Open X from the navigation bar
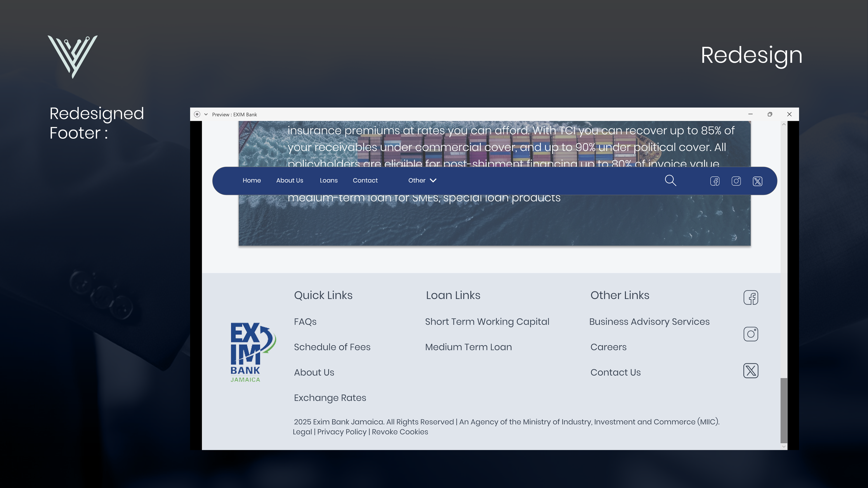The image size is (868, 488). click(x=757, y=181)
